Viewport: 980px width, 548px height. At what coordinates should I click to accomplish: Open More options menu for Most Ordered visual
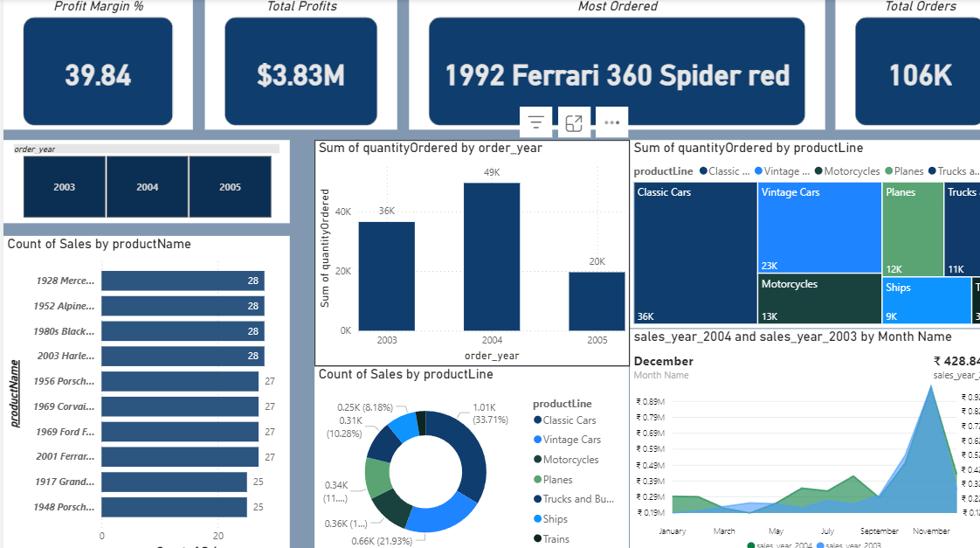click(x=611, y=122)
